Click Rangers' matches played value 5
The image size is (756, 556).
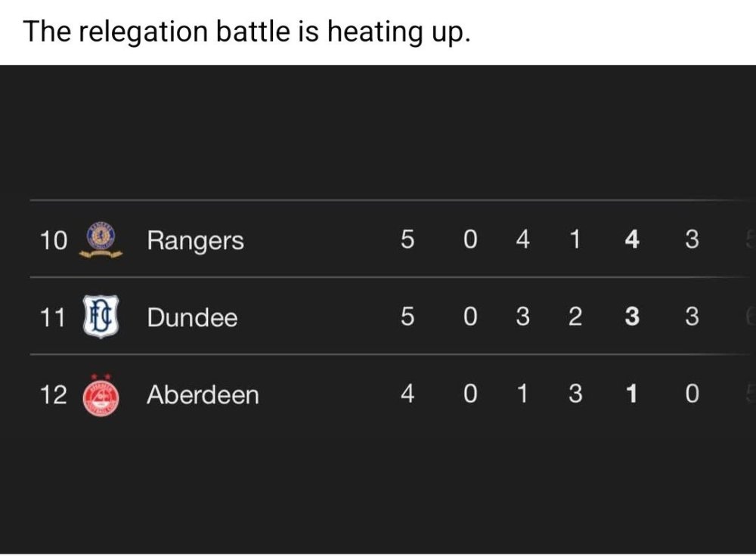tap(407, 240)
